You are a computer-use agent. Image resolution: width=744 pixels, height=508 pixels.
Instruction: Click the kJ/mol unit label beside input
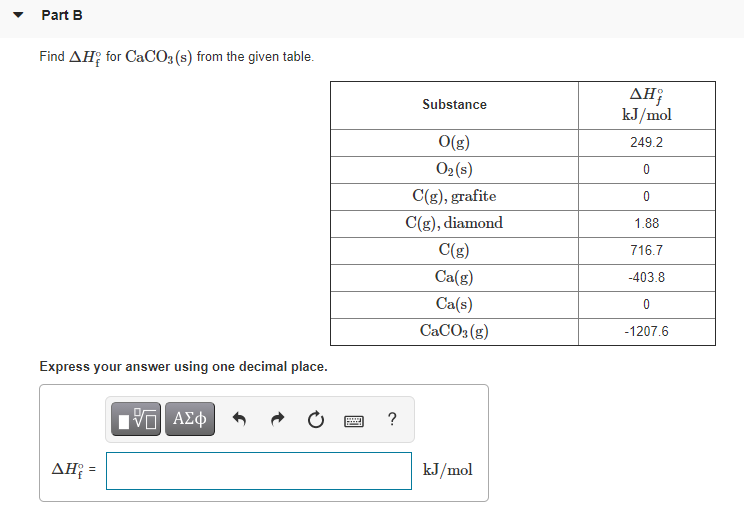tap(447, 470)
